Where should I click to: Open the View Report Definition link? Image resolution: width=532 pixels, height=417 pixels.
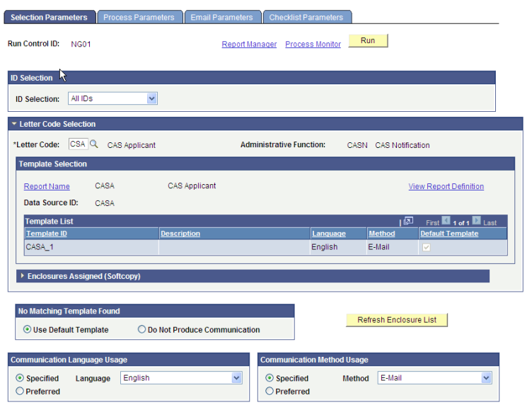click(x=446, y=186)
